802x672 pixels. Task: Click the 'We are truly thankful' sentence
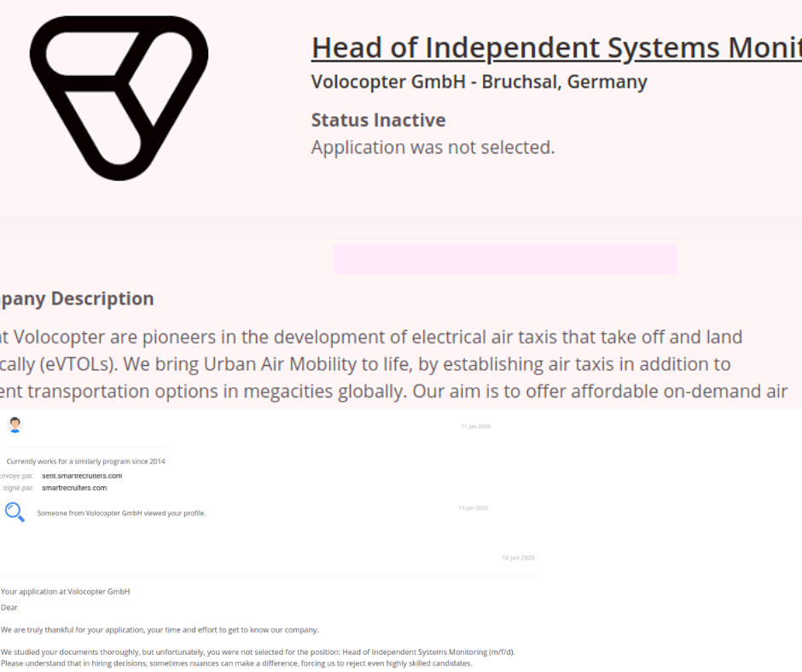(x=160, y=630)
